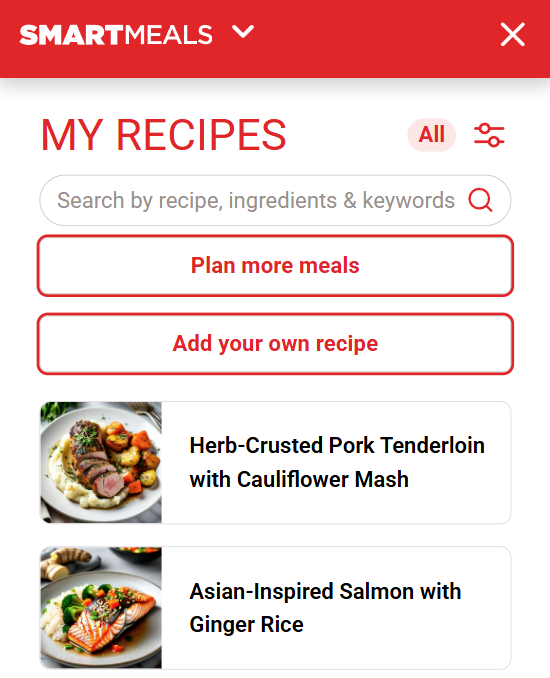
Task: Open the recipe filter sliders icon
Action: (489, 135)
